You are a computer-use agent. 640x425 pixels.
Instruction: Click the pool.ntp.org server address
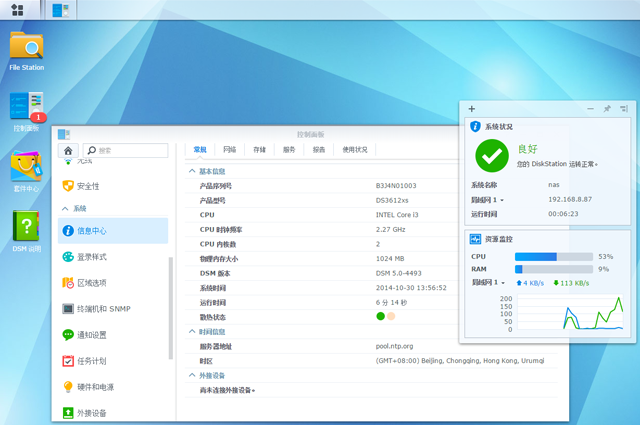coord(394,346)
